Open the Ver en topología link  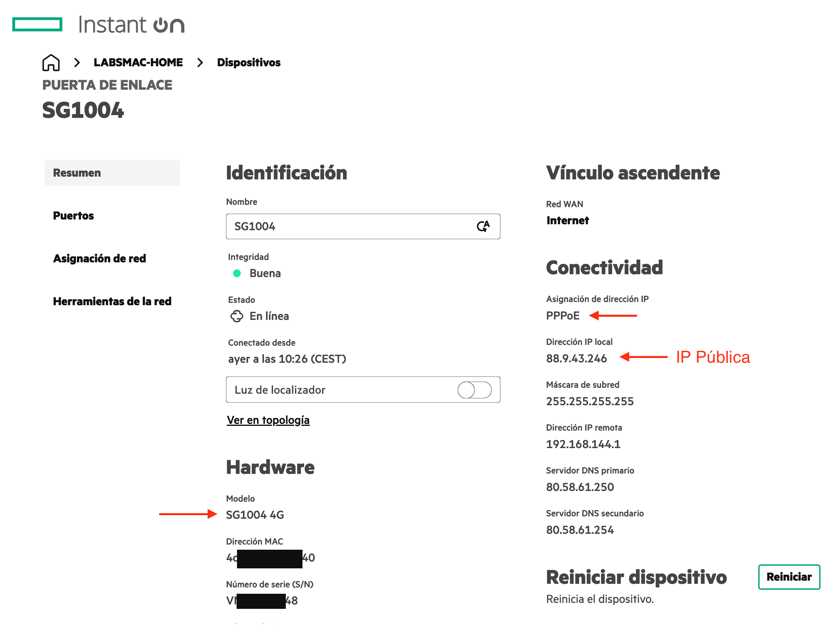[268, 420]
